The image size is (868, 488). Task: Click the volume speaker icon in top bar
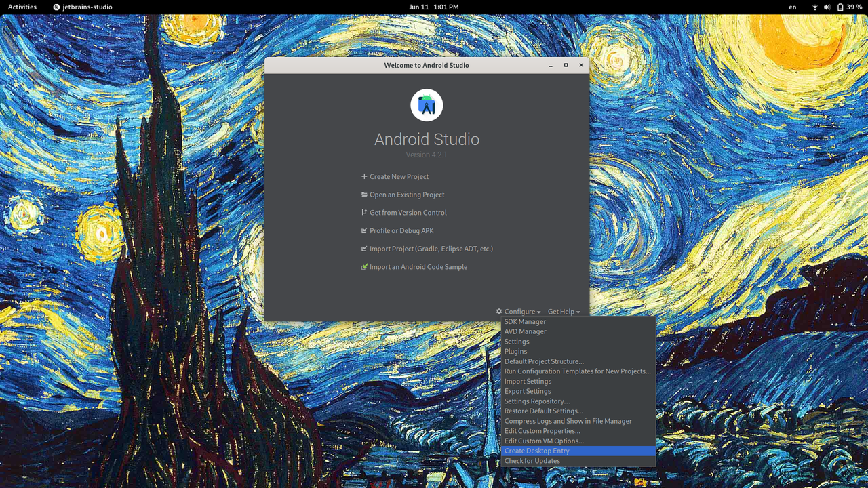(x=827, y=7)
